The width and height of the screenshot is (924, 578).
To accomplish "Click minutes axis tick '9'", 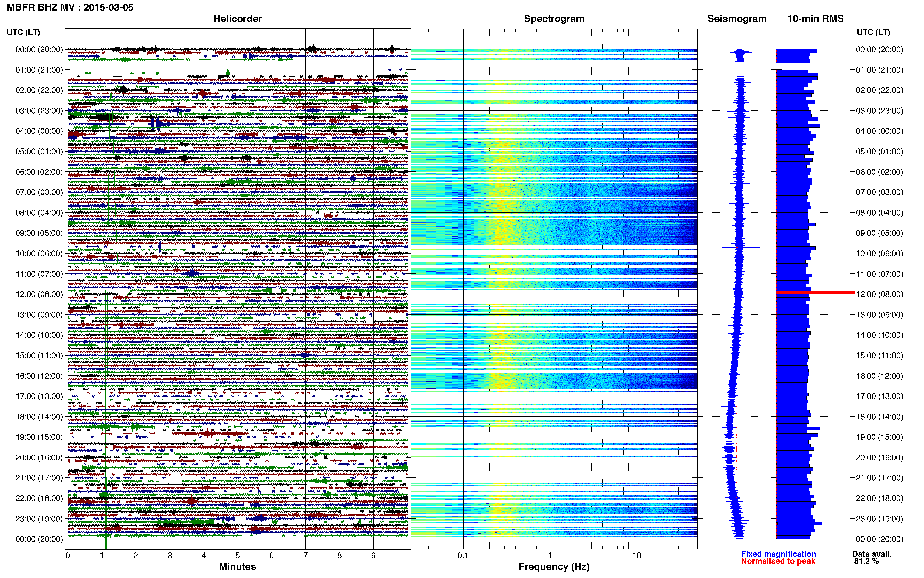I will (373, 556).
